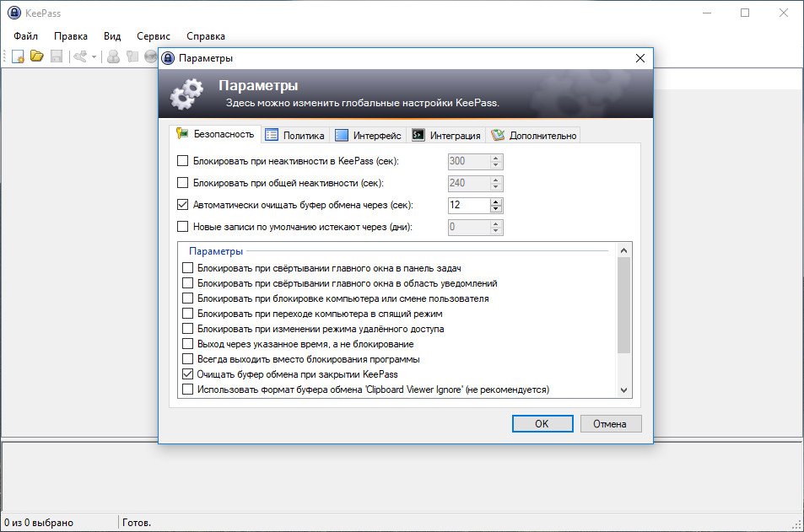Click the Copy password toolbar icon

click(132, 56)
